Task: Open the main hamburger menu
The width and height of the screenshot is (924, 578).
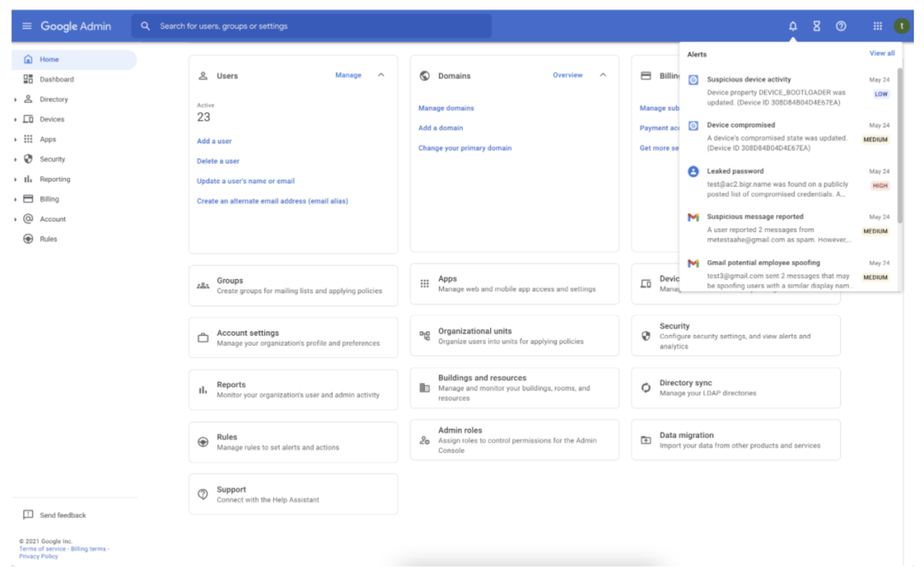Action: [x=27, y=26]
